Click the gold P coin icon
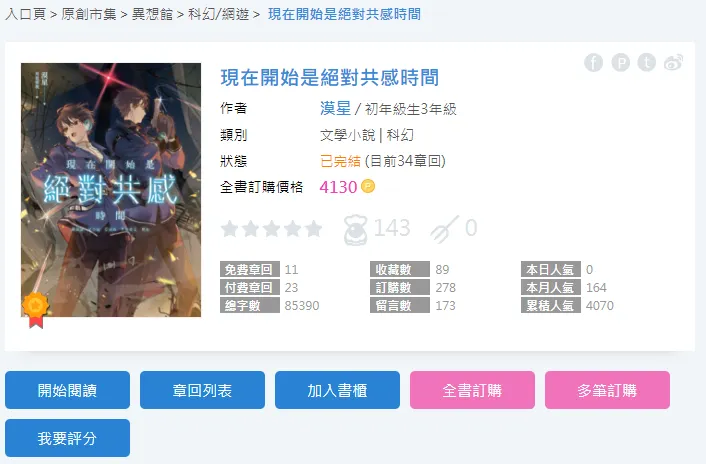 tap(368, 186)
